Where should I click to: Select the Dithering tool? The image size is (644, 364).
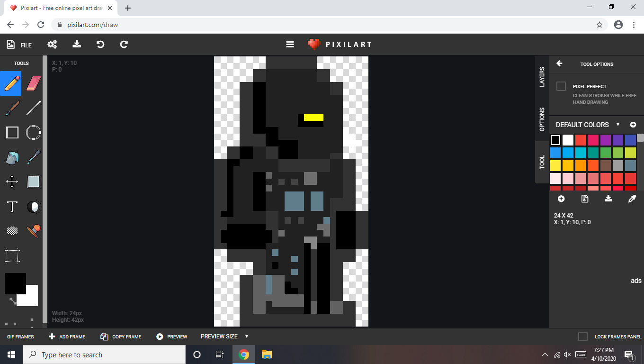12,231
